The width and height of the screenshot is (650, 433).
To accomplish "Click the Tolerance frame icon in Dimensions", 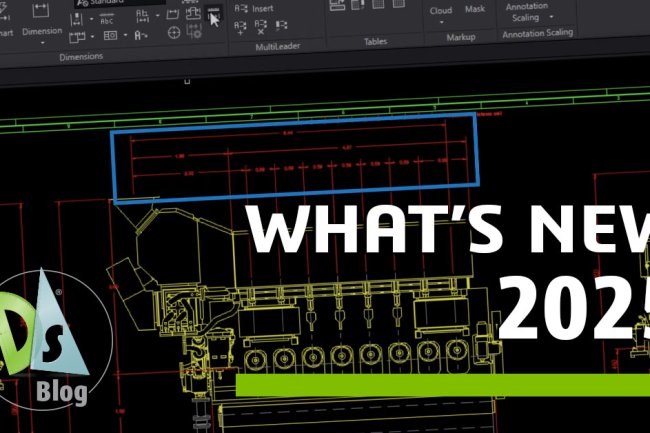I will (x=110, y=37).
